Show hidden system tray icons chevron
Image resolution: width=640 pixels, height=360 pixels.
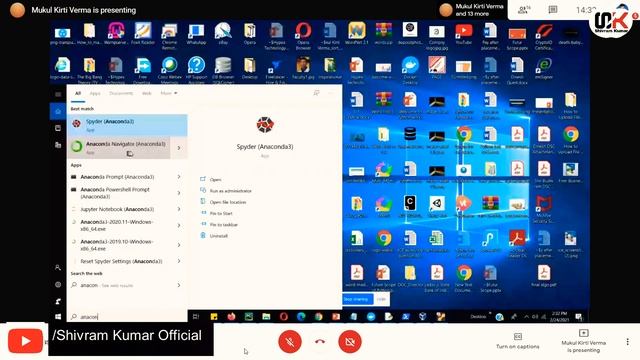tap(526, 316)
